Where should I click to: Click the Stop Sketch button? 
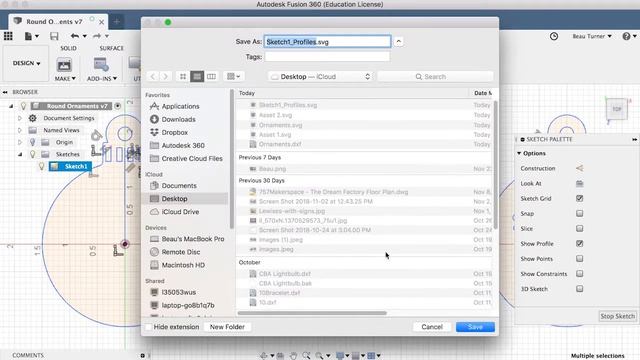(618, 316)
